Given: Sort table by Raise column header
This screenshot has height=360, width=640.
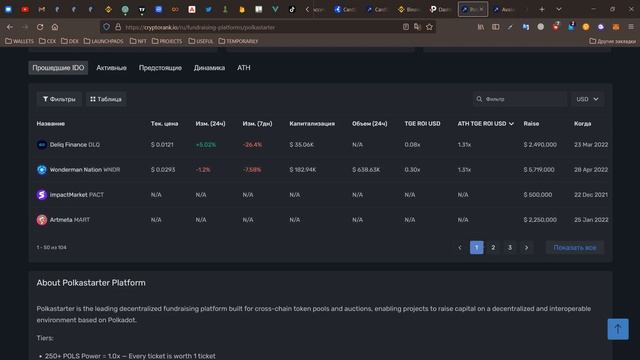Looking at the screenshot, I should point(531,124).
